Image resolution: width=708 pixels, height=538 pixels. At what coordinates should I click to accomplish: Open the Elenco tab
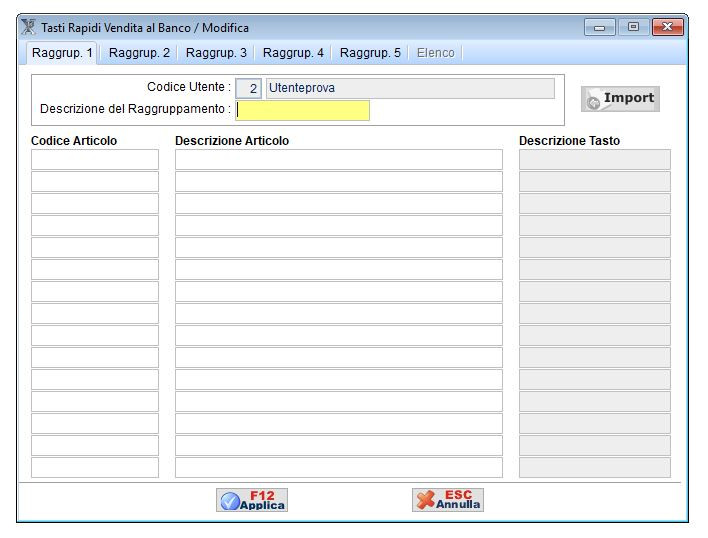pos(435,53)
